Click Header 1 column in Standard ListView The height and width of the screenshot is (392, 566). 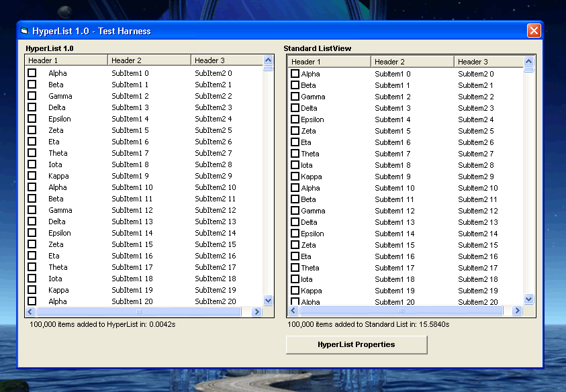click(x=329, y=62)
